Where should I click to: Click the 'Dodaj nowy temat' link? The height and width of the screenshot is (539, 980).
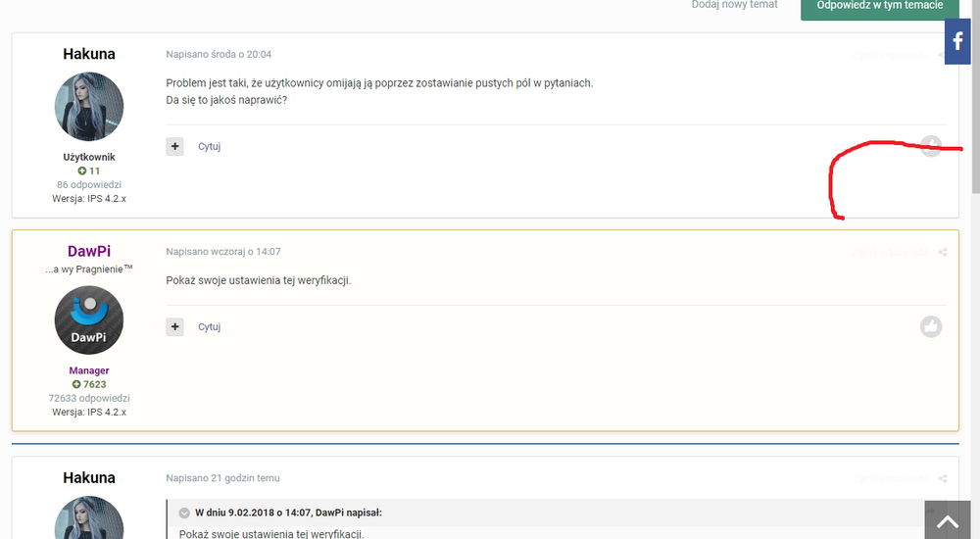tap(734, 6)
